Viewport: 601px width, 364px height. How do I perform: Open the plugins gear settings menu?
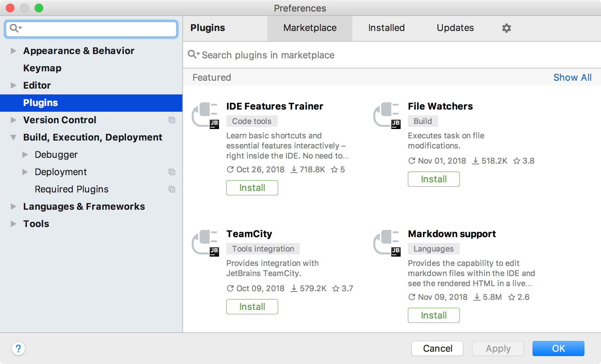[x=507, y=28]
